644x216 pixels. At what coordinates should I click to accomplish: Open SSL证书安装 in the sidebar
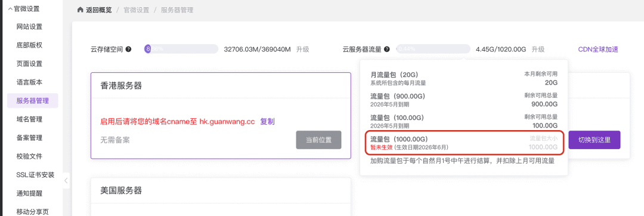(35, 175)
